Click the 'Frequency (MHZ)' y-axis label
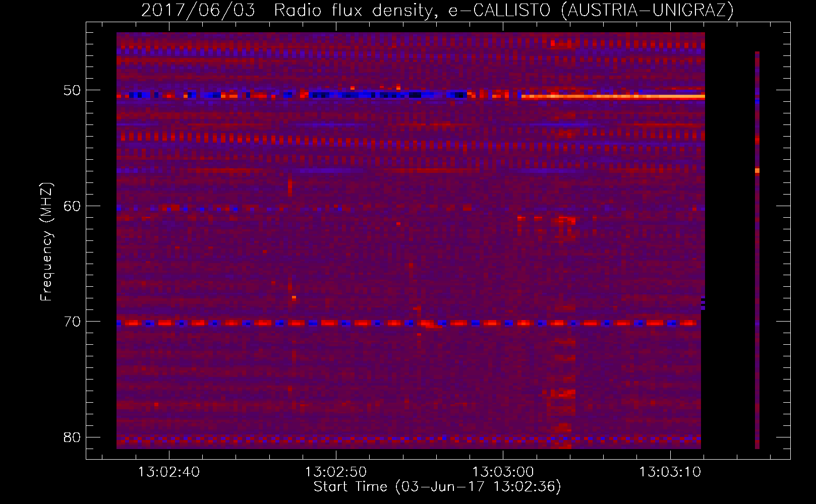The height and width of the screenshot is (504, 816). tap(46, 242)
